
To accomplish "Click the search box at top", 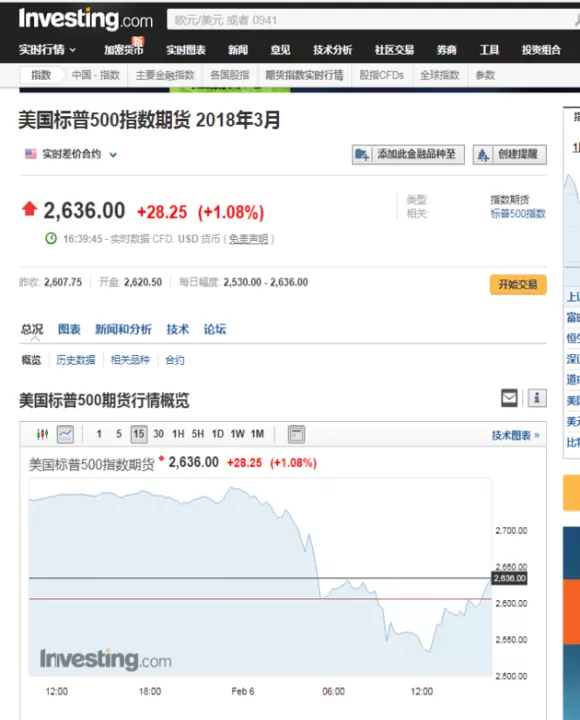I will [x=373, y=20].
